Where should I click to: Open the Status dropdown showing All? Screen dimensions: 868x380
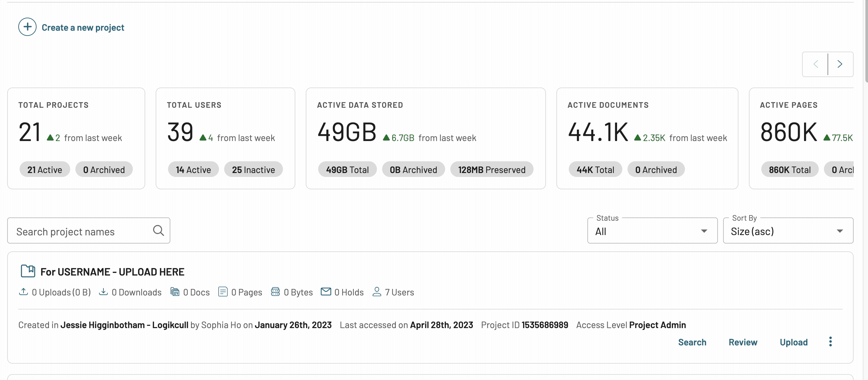pyautogui.click(x=652, y=230)
